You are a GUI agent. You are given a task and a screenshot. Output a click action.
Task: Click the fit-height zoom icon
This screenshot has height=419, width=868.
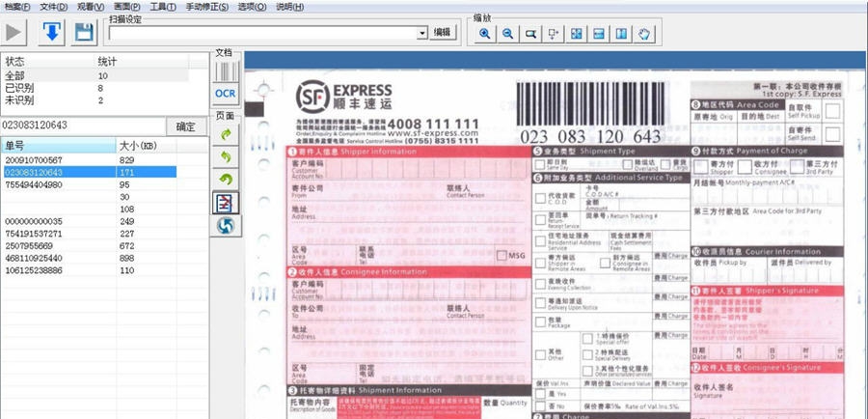622,34
